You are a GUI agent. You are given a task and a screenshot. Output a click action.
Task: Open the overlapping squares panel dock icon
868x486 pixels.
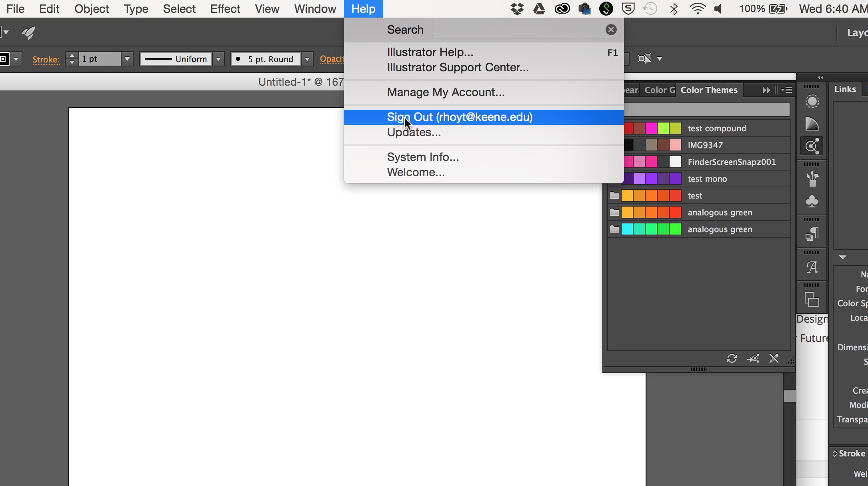tap(812, 300)
